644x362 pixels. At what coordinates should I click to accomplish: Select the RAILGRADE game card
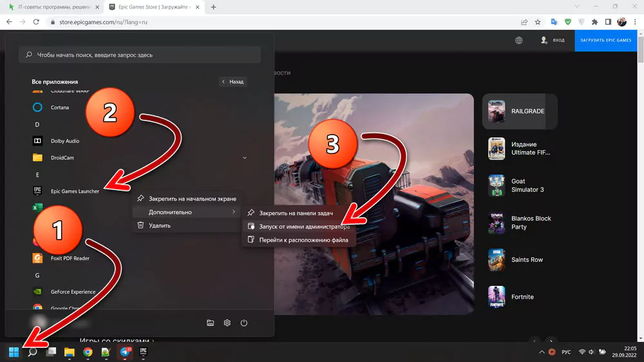click(520, 111)
